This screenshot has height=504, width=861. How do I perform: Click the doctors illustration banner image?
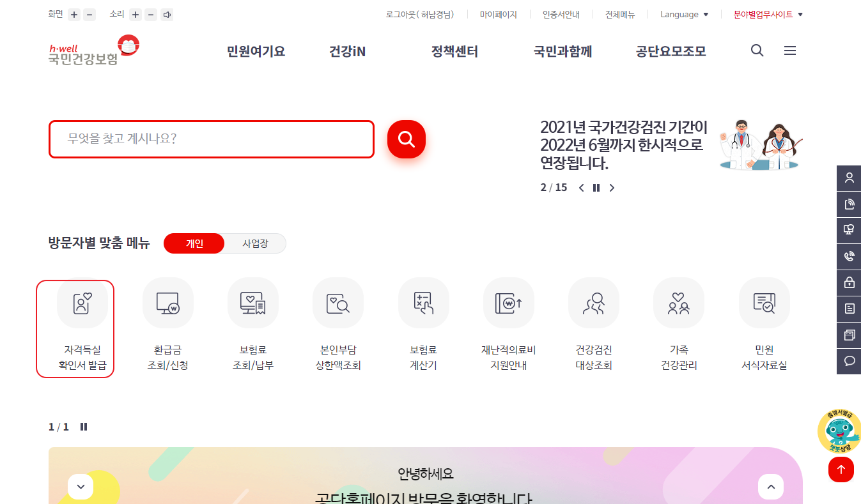(x=761, y=145)
